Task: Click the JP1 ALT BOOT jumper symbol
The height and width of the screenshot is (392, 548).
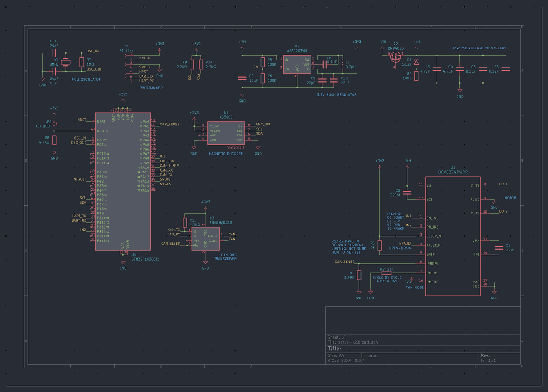Action: click(54, 124)
